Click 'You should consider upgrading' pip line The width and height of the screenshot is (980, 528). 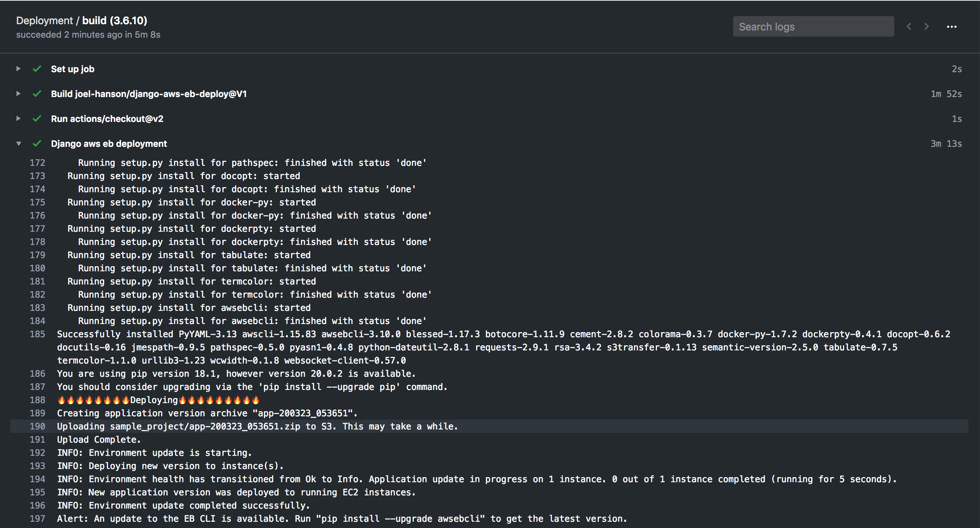[252, 387]
